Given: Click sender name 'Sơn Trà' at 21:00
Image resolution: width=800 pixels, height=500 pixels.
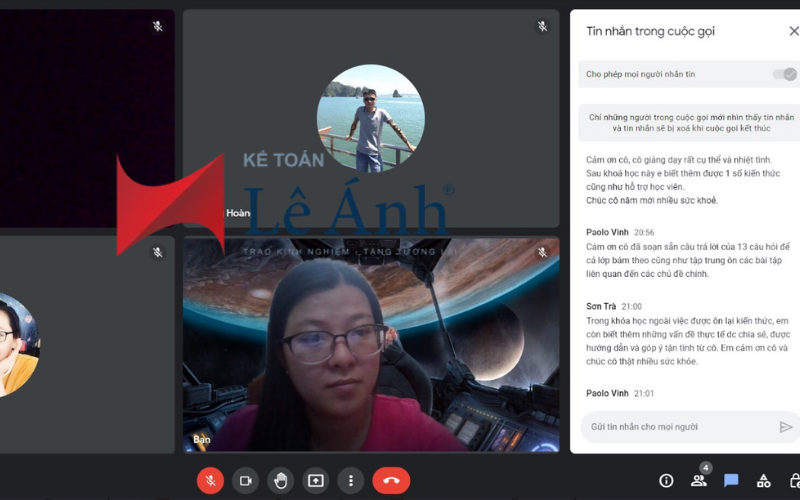Looking at the screenshot, I should [601, 306].
